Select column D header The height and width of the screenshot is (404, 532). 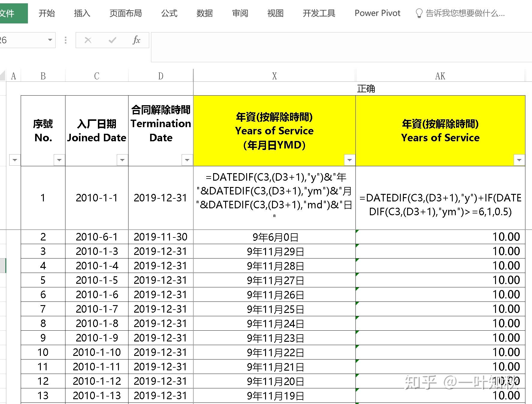pyautogui.click(x=161, y=76)
